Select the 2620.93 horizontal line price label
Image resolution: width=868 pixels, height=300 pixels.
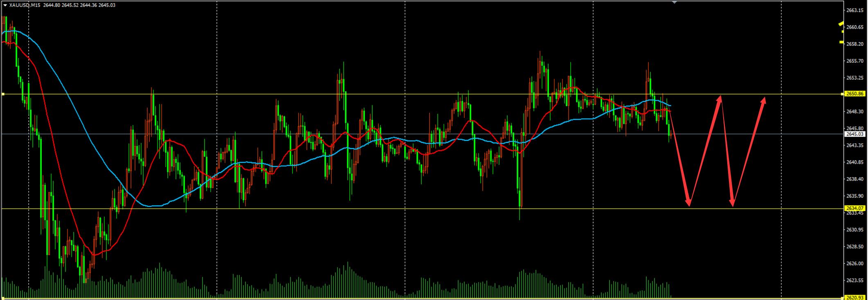click(855, 298)
